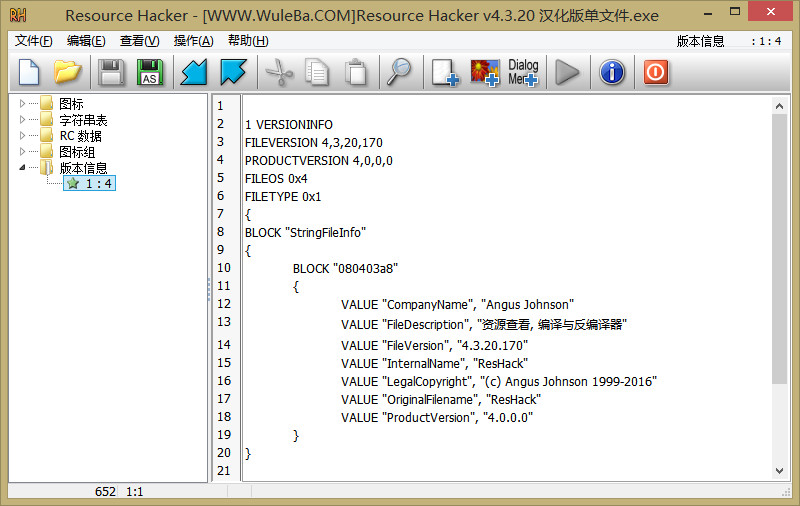The image size is (800, 506).
Task: Open the 查看(V) menu
Action: [x=140, y=41]
